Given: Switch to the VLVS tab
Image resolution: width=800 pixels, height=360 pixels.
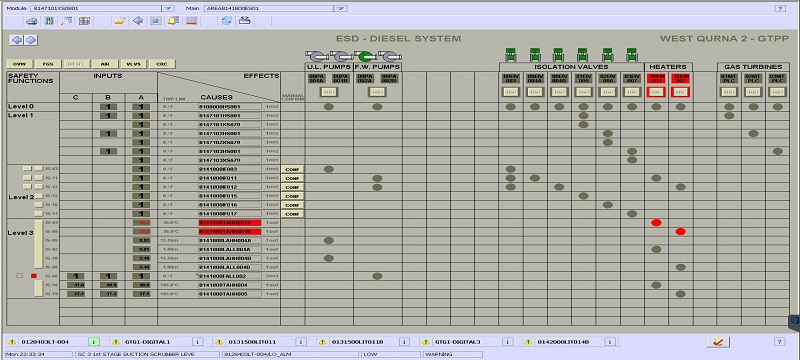Looking at the screenshot, I should pos(133,64).
